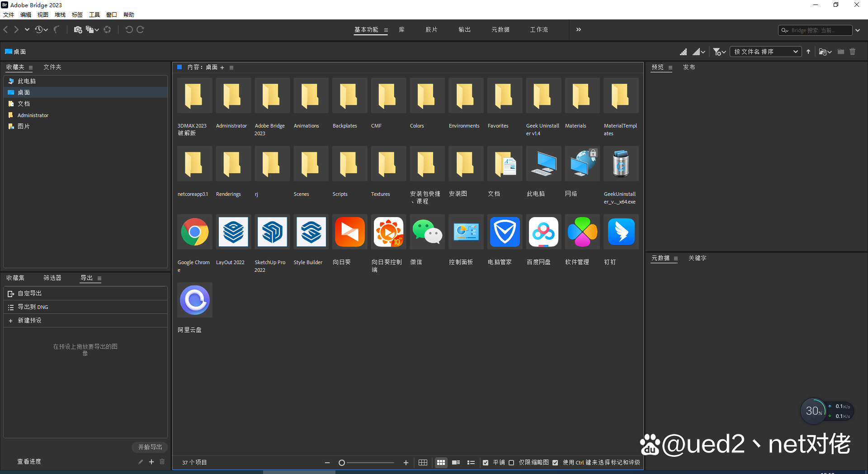Toggle the 仅限缩略图 checkbox
This screenshot has width=868, height=474.
(x=511, y=463)
